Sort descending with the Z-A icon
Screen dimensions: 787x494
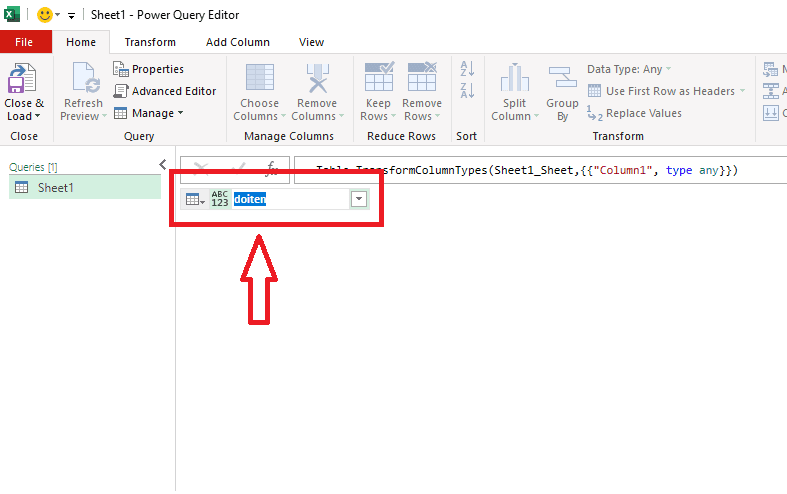(467, 90)
